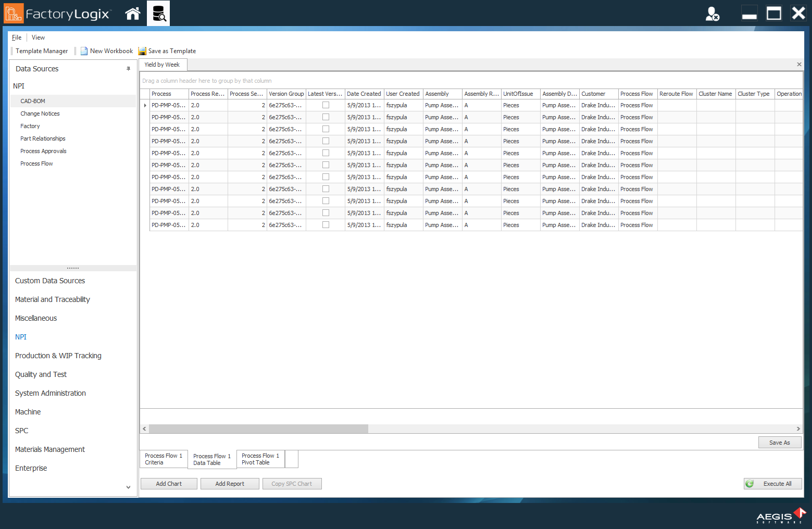Expand the Quality and Test category
812x529 pixels.
click(41, 374)
